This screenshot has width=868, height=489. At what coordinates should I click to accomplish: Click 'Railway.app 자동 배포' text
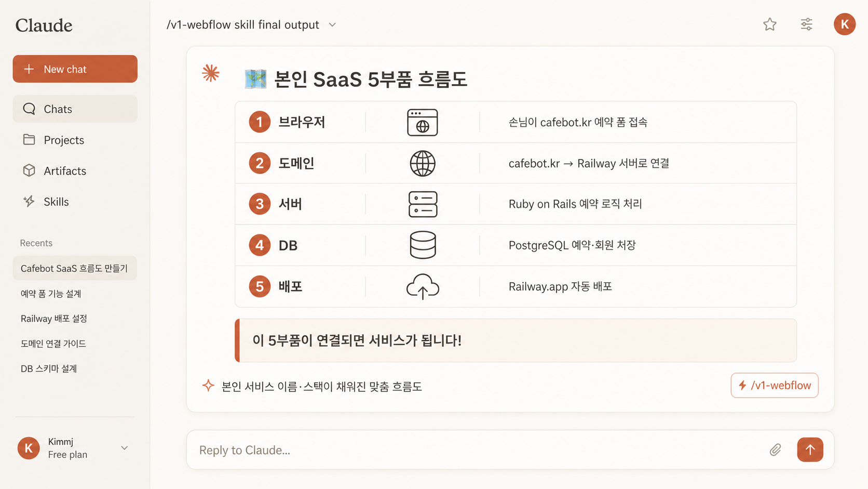click(560, 286)
